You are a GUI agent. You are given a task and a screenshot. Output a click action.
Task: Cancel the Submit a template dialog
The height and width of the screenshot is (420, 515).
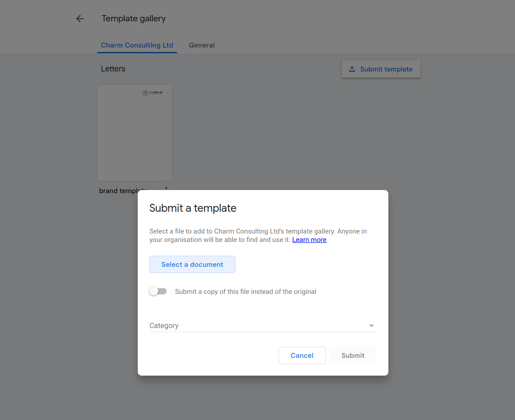click(302, 355)
